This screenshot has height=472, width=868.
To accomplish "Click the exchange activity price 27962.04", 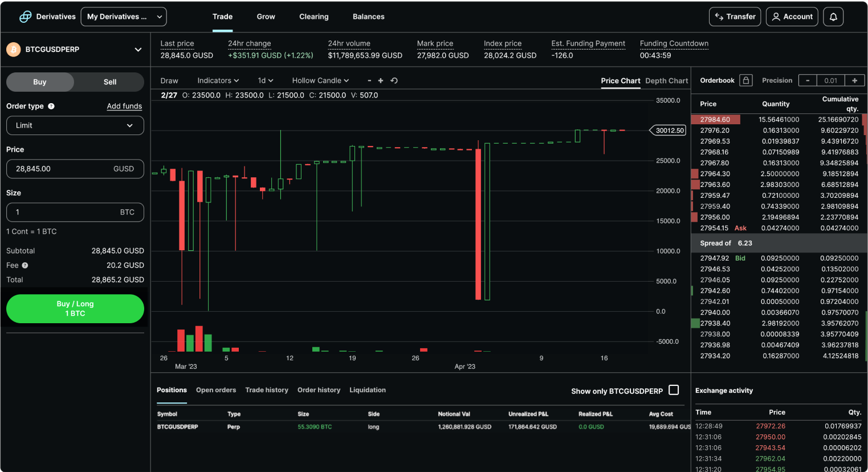I will point(770,458).
